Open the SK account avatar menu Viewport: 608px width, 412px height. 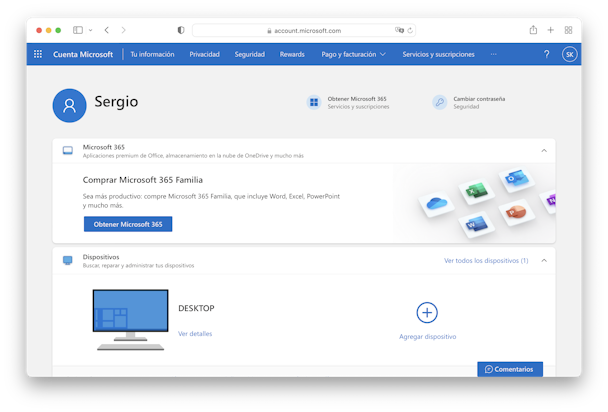click(569, 54)
